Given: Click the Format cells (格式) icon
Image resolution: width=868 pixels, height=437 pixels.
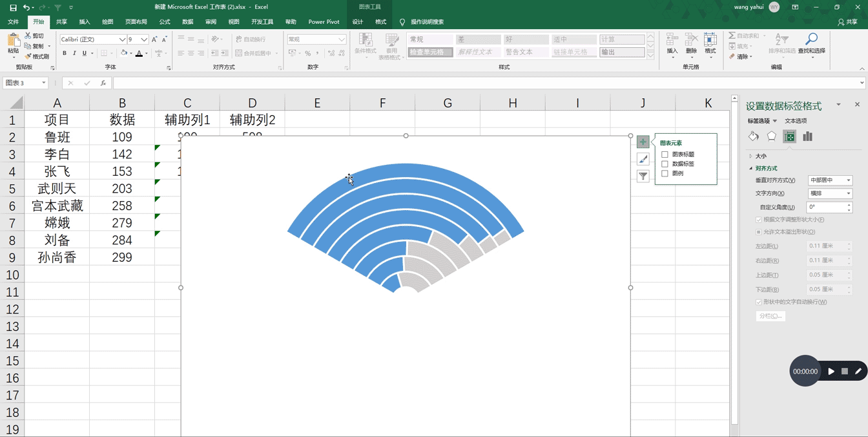Looking at the screenshot, I should click(710, 39).
